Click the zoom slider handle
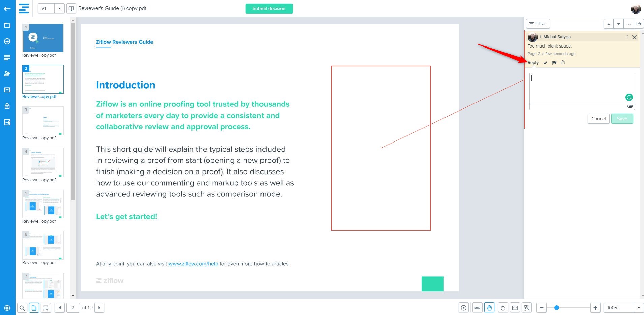 coord(557,308)
